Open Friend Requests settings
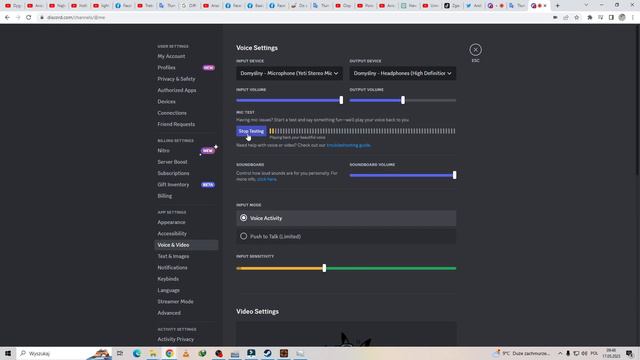This screenshot has height=360, width=640. 176,124
